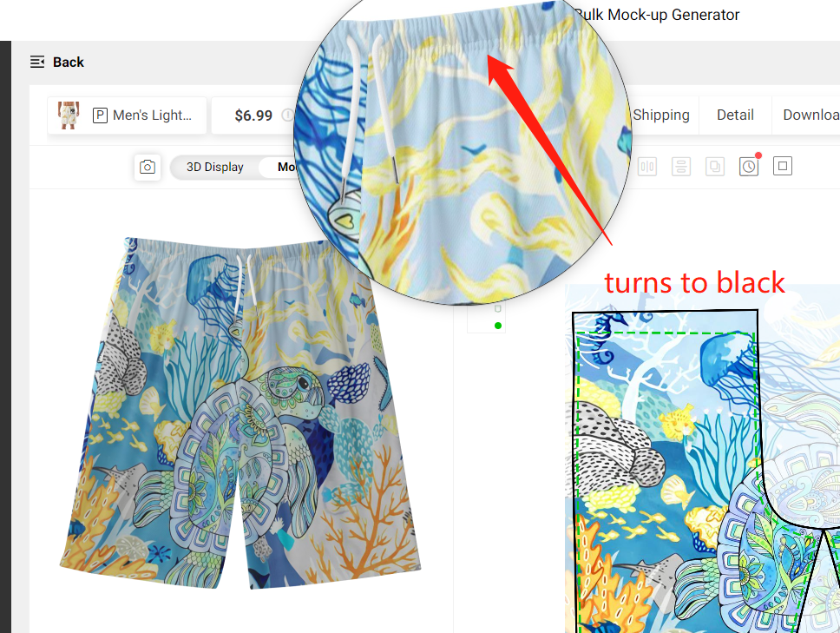Viewport: 840px width, 633px height.
Task: Click the shorts mock-up preview image
Action: coord(240,412)
